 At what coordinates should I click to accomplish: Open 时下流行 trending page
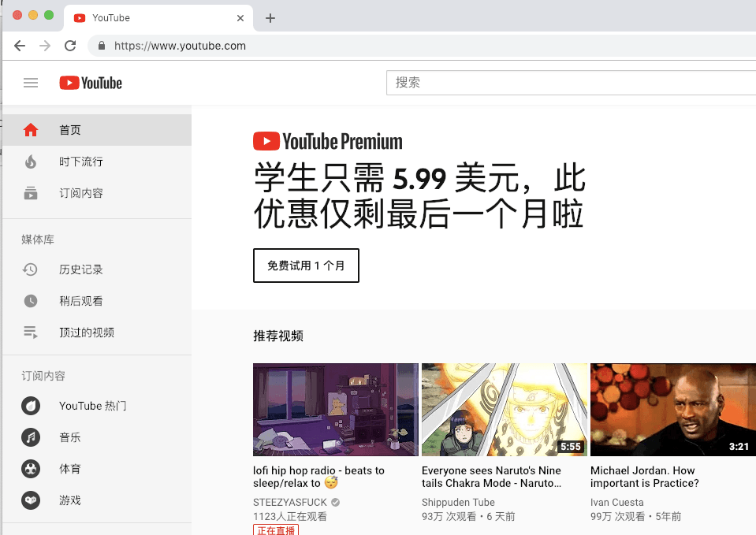point(97,162)
